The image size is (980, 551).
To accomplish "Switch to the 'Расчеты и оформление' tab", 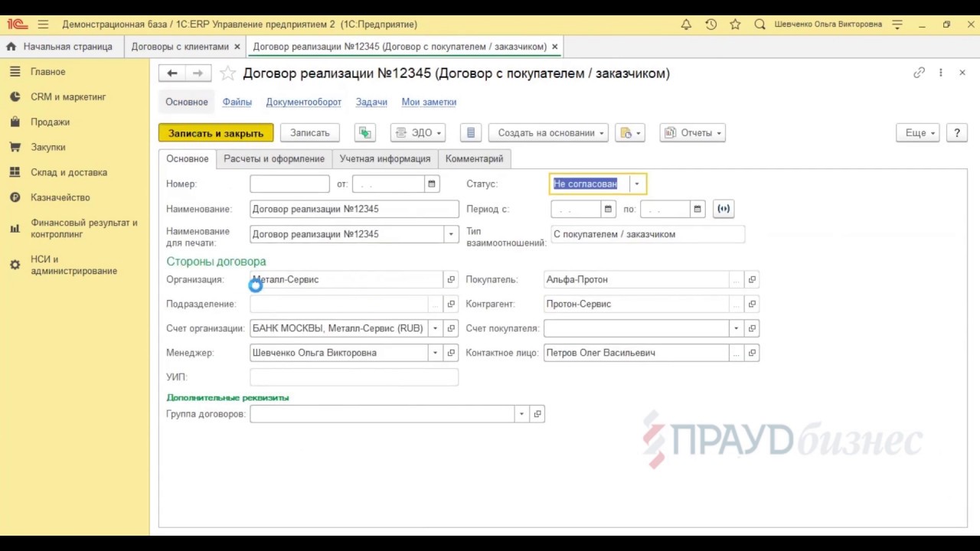I will click(274, 158).
